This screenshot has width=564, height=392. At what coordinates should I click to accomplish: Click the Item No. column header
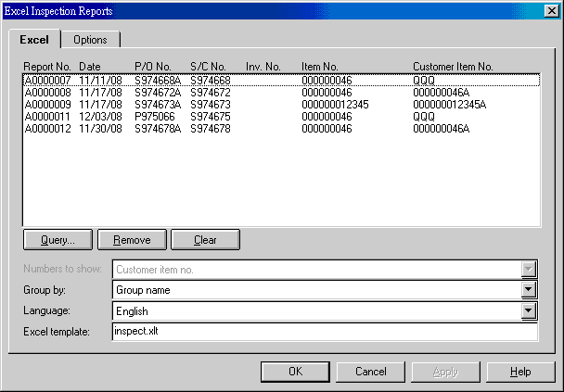[320, 67]
